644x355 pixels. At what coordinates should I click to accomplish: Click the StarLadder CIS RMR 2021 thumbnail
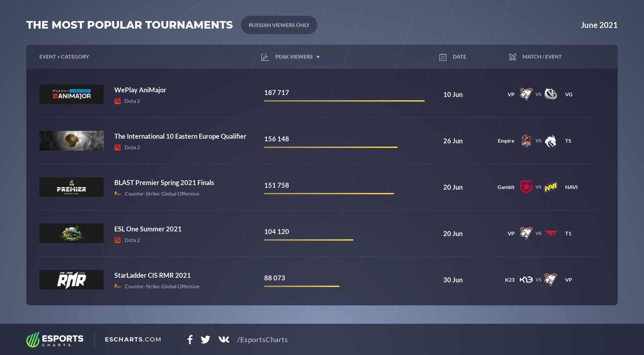pos(71,280)
